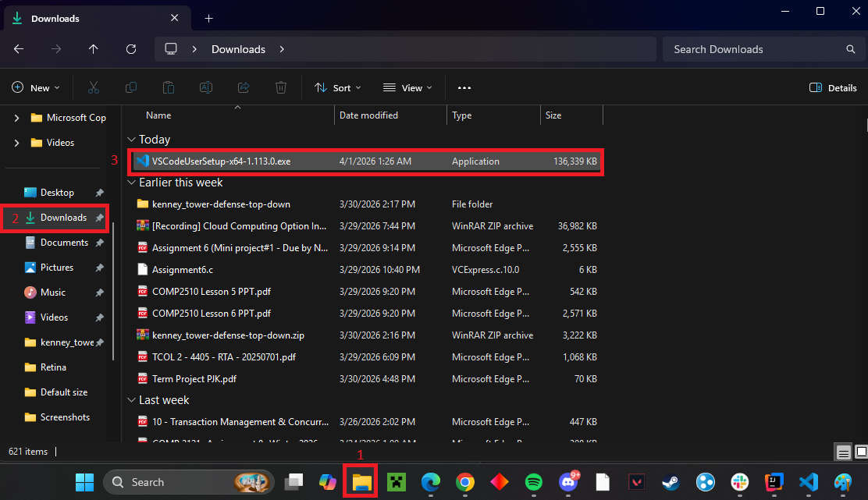Navigate up one level with the up arrow
This screenshot has width=868, height=500.
93,48
